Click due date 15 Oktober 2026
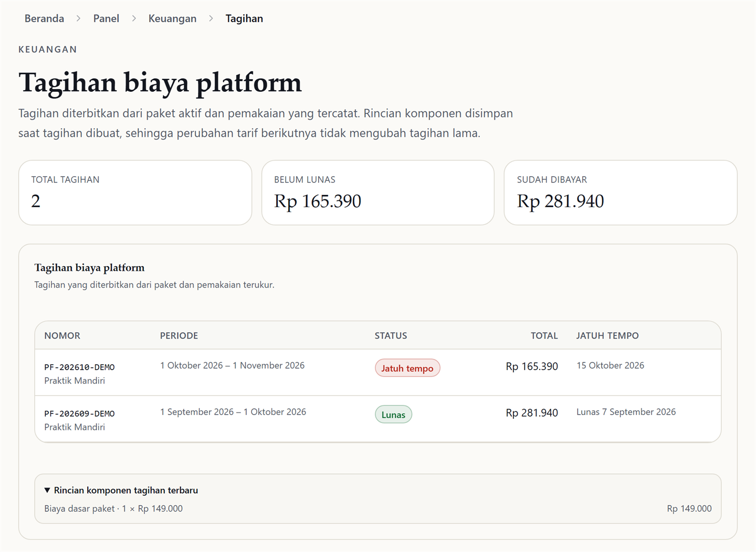 [610, 365]
